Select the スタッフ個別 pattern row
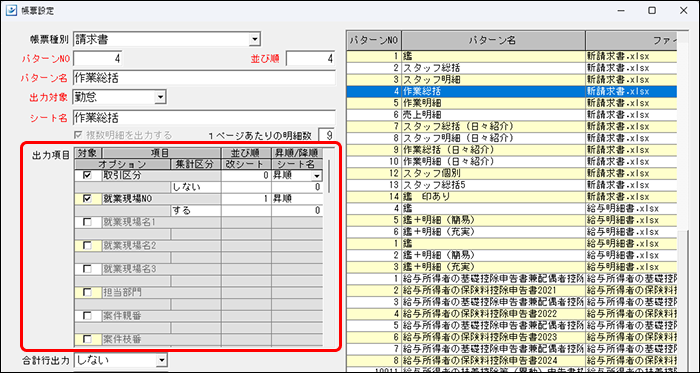The height and width of the screenshot is (373, 700). coord(512,173)
